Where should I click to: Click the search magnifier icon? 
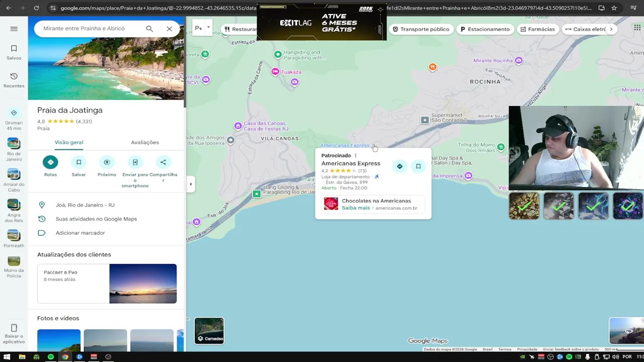[149, 29]
